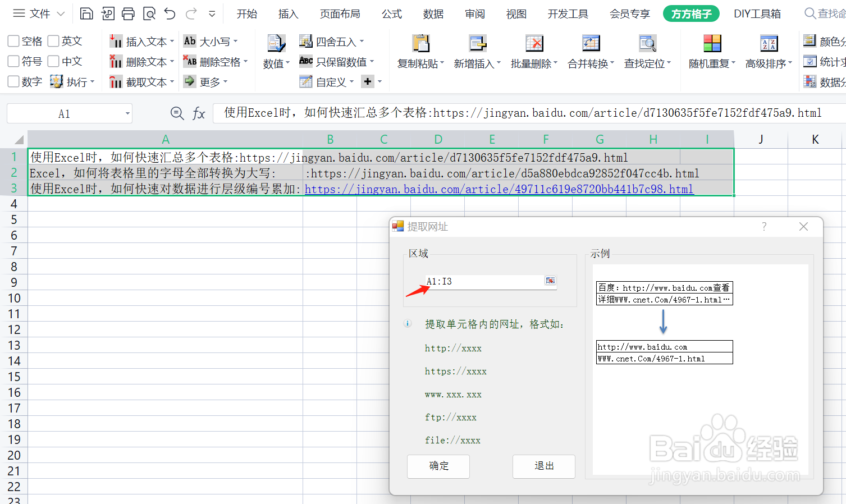Image resolution: width=846 pixels, height=504 pixels.
Task: Click the Save icon in quick access toolbar
Action: point(86,13)
